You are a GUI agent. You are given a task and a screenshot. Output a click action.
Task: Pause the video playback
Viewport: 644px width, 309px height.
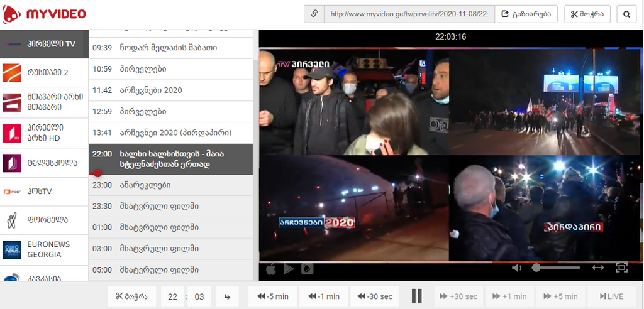tap(416, 296)
